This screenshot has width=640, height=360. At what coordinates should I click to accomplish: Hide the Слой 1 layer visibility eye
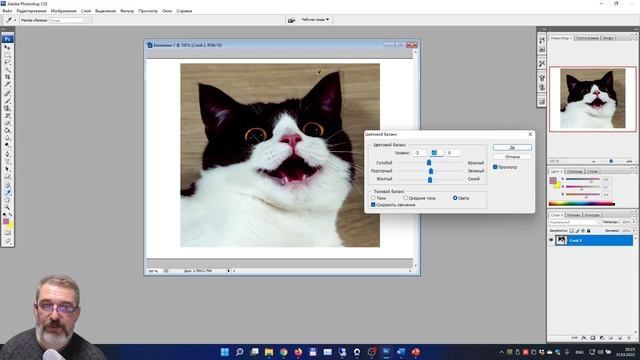[x=551, y=240]
